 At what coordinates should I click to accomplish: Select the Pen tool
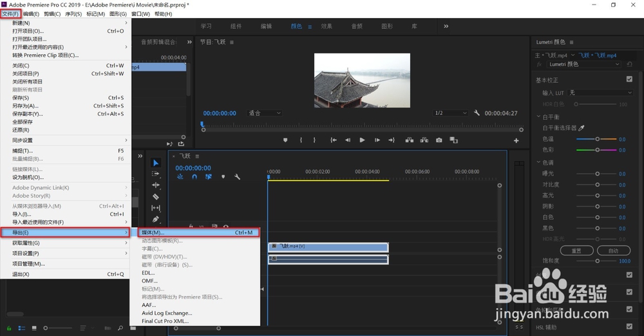pyautogui.click(x=156, y=219)
